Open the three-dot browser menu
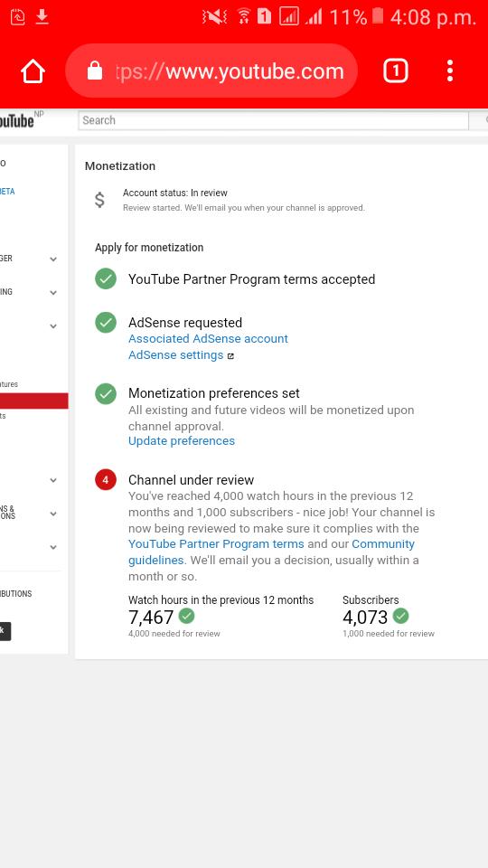 point(450,71)
